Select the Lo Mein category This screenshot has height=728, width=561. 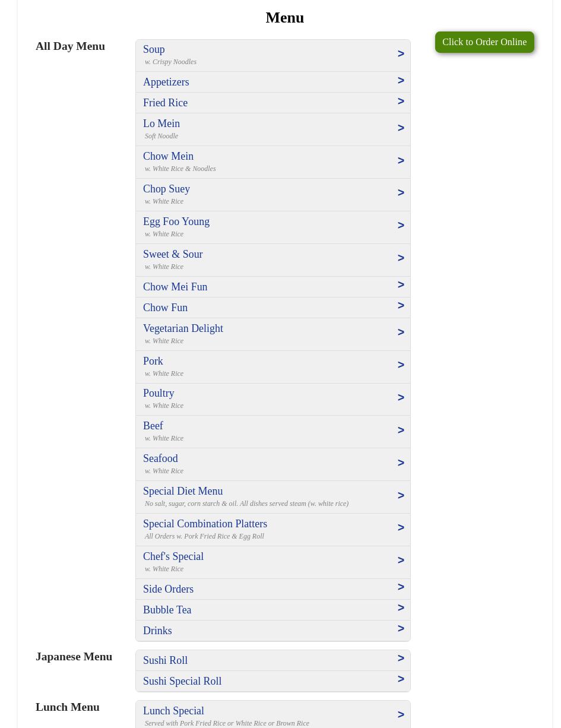(x=161, y=124)
